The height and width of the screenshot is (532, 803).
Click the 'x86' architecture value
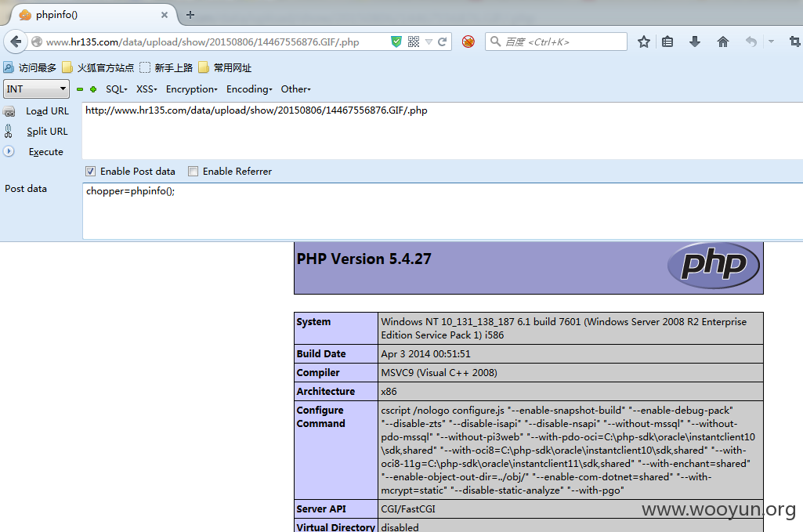click(x=389, y=392)
